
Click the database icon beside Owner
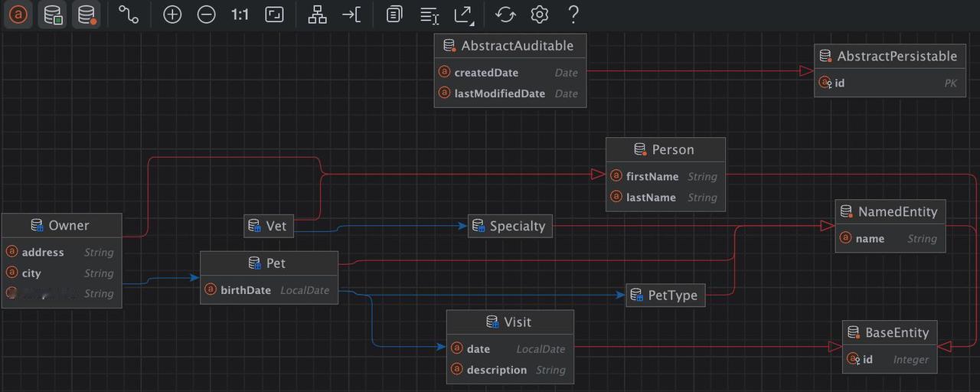click(37, 225)
